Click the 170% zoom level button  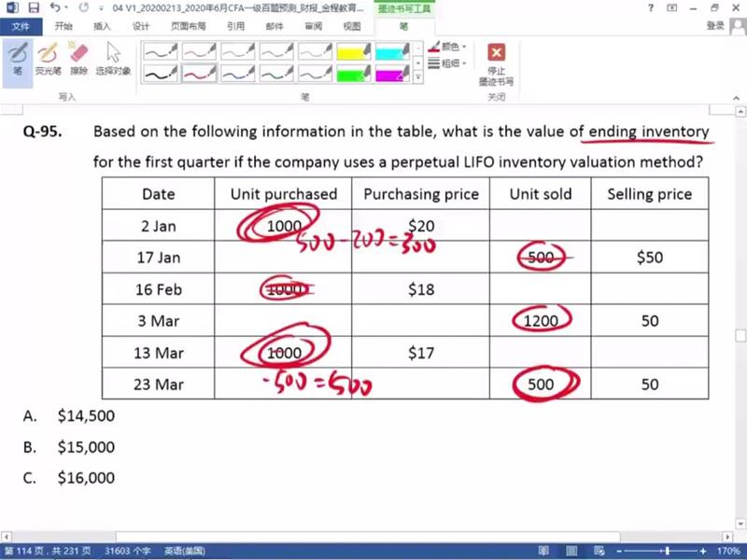tap(727, 551)
